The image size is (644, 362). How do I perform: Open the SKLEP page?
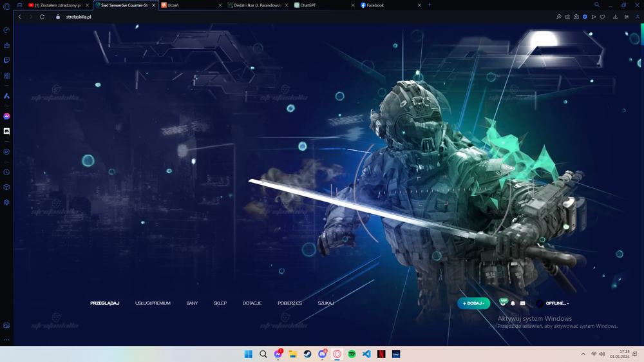click(220, 303)
